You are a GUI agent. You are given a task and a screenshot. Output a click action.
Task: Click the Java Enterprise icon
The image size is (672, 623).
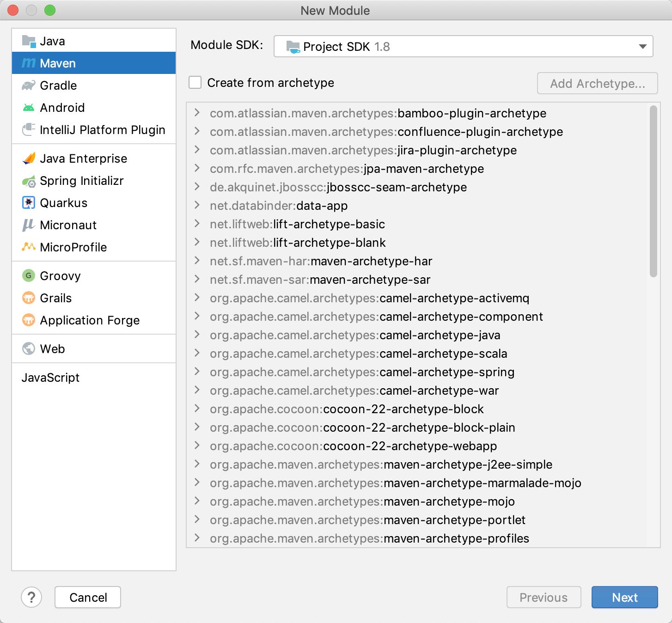29,158
